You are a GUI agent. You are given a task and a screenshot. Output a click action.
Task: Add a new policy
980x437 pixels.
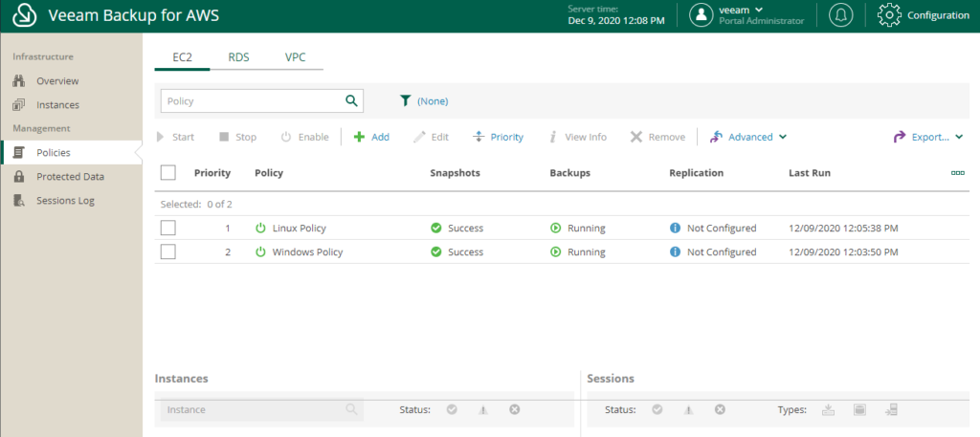[x=371, y=137]
